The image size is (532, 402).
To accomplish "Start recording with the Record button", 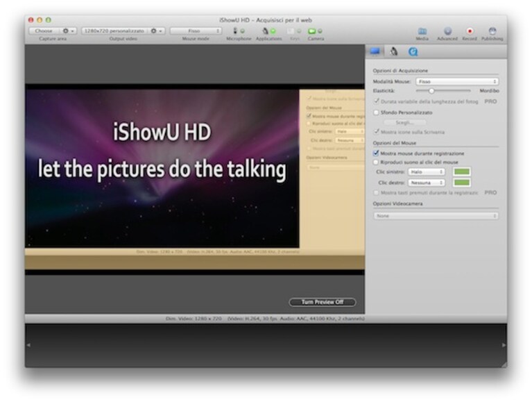I will 470,33.
